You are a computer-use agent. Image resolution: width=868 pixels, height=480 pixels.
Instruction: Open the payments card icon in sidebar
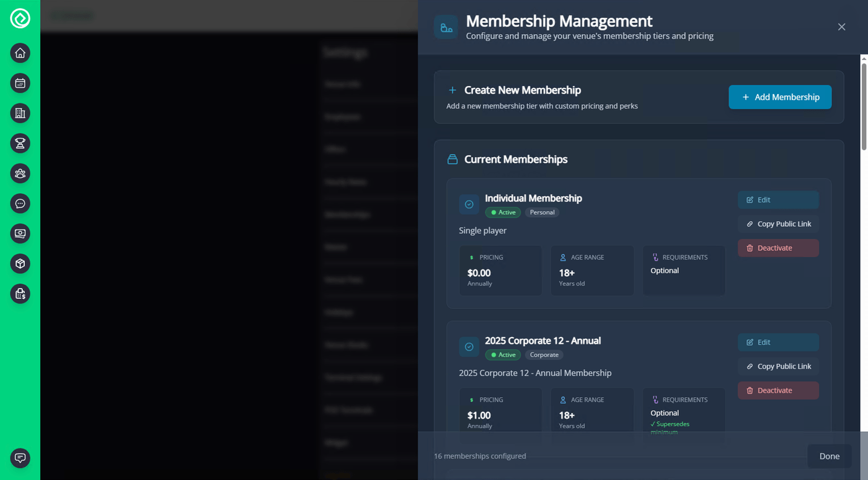click(x=20, y=233)
